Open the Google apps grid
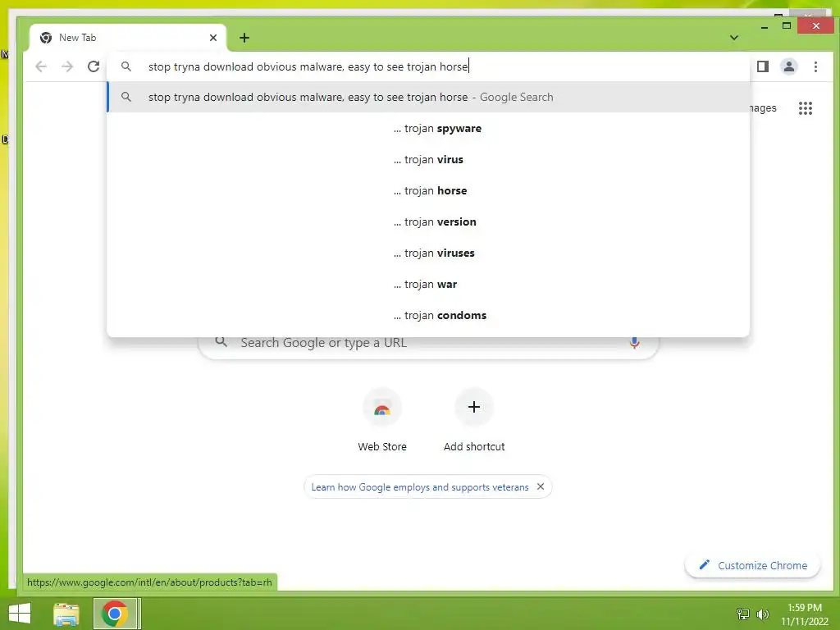The width and height of the screenshot is (840, 630). (x=806, y=108)
